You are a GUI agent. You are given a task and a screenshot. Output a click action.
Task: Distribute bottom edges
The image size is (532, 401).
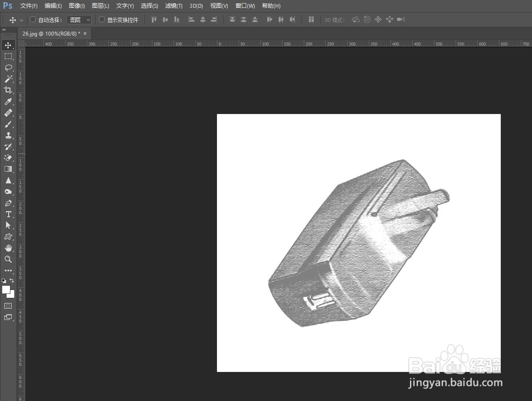point(255,20)
